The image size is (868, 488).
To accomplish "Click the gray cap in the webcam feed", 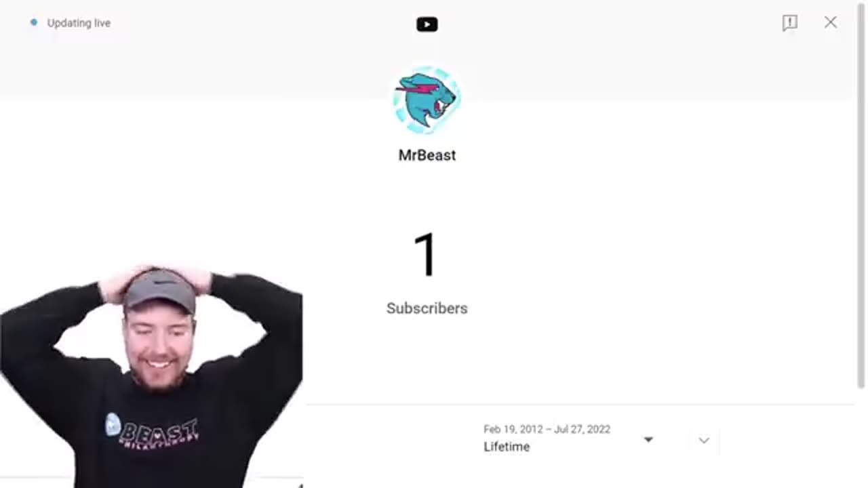I will point(161,289).
